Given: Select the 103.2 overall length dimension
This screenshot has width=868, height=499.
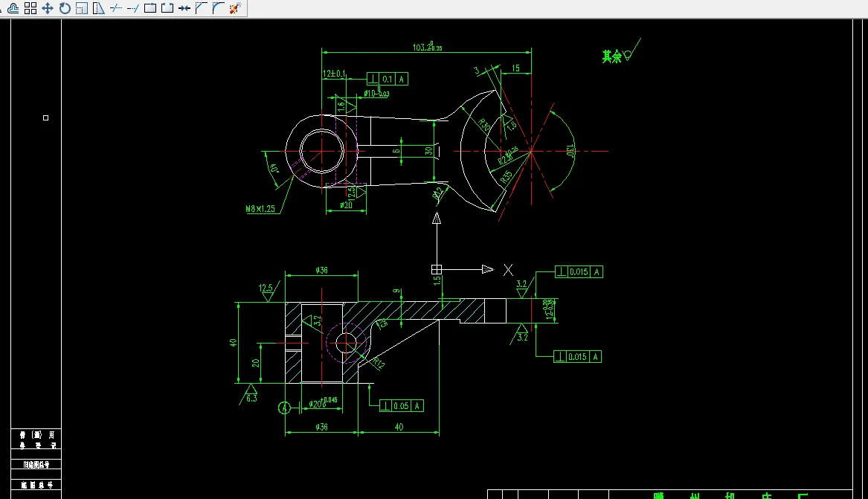Looking at the screenshot, I should click(427, 47).
